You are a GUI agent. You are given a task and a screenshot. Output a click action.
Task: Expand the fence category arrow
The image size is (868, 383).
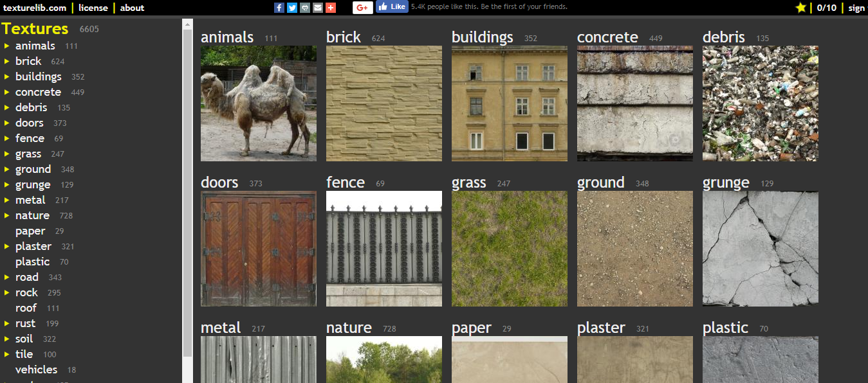click(6, 138)
